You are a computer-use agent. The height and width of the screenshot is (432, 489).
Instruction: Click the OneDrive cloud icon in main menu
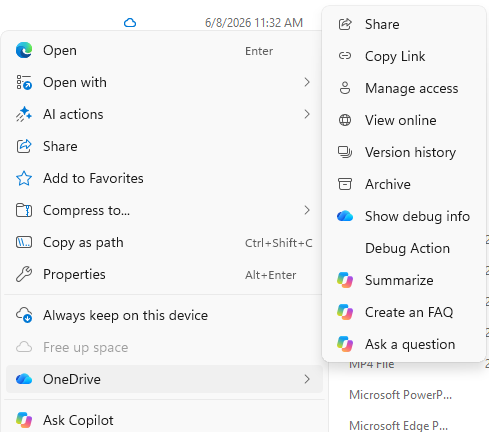pyautogui.click(x=24, y=379)
